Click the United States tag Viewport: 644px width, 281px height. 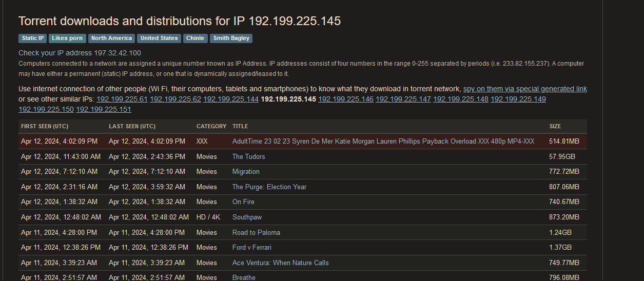point(159,38)
